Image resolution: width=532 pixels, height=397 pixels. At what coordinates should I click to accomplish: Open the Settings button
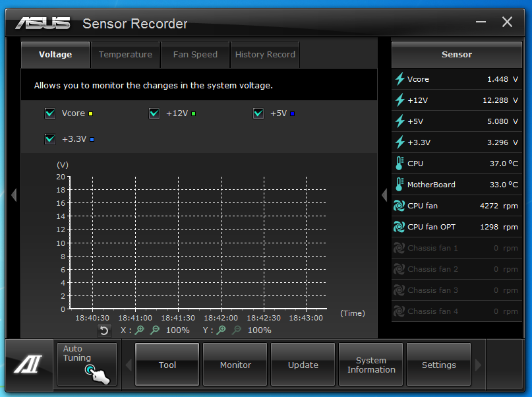click(x=438, y=365)
